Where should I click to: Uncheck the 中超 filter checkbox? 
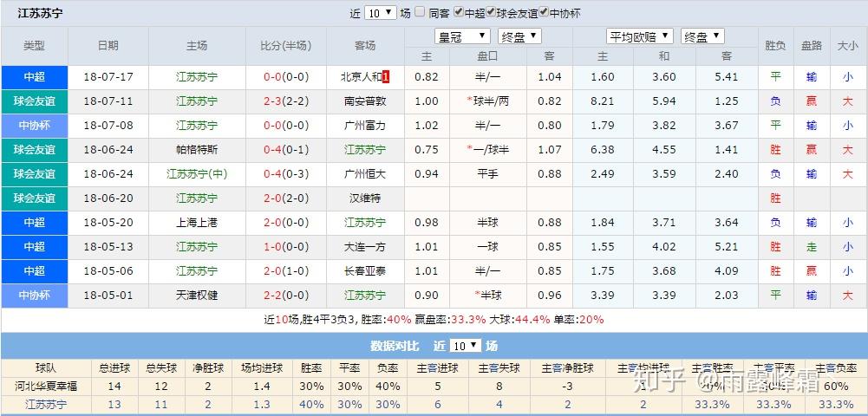(x=459, y=11)
